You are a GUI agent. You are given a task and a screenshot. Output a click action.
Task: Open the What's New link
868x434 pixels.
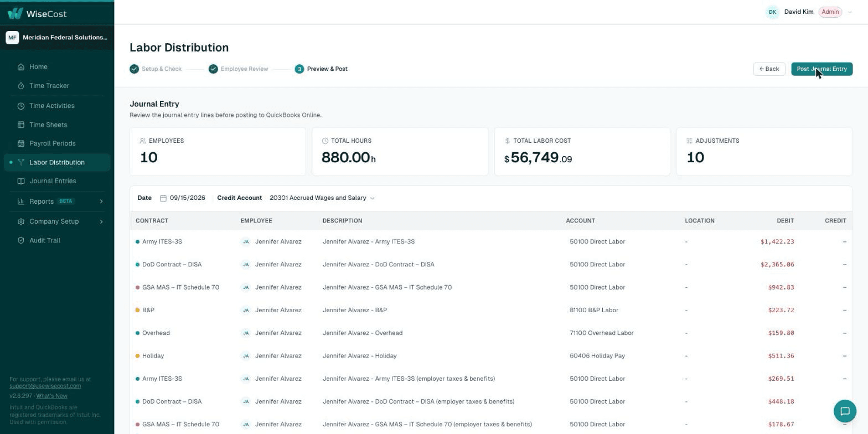pyautogui.click(x=51, y=396)
